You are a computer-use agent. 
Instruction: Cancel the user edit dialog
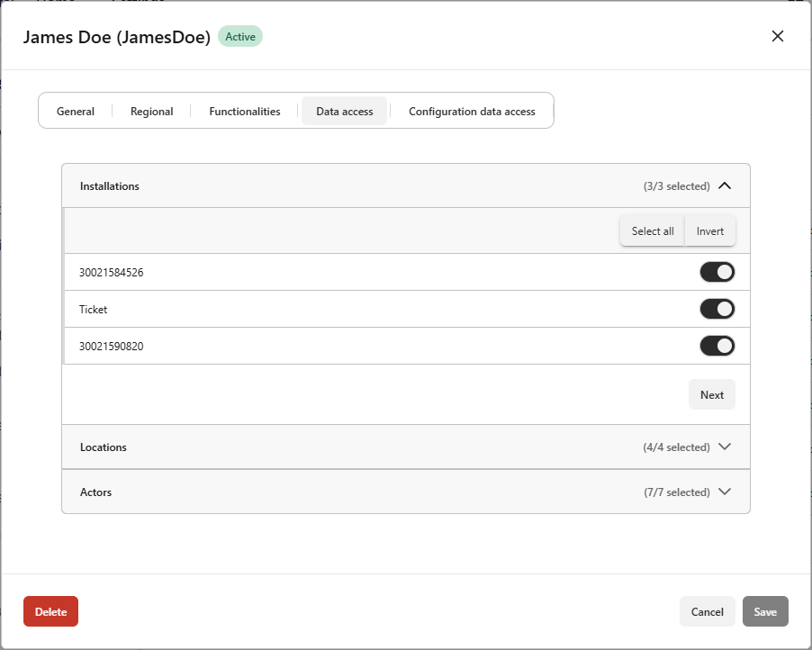[x=707, y=611]
